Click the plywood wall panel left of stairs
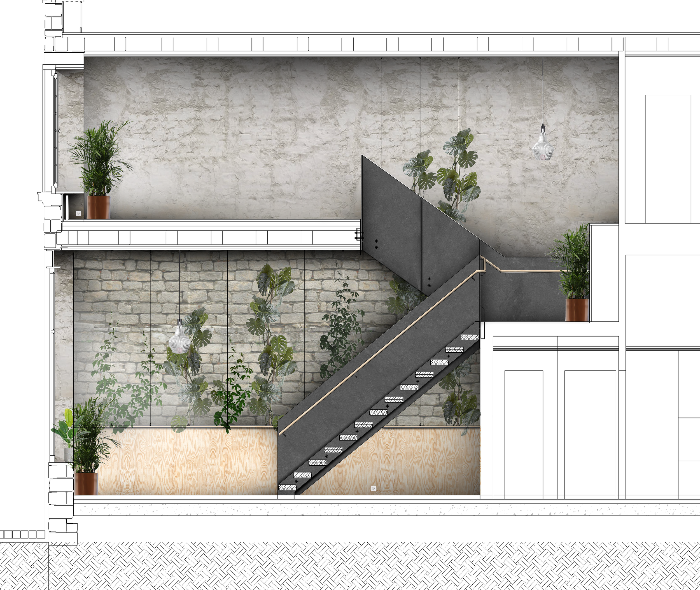This screenshot has width=700, height=590. pyautogui.click(x=187, y=461)
